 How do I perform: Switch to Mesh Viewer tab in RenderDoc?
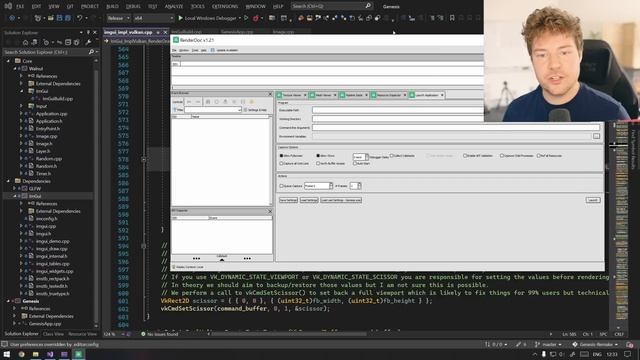[323, 95]
